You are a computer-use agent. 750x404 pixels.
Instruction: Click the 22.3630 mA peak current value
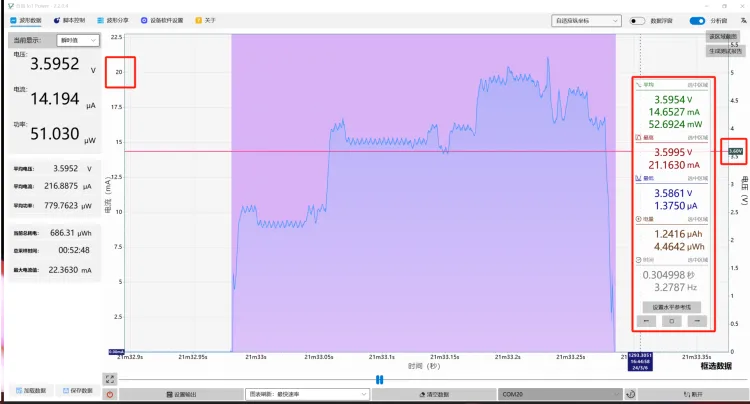coord(70,270)
